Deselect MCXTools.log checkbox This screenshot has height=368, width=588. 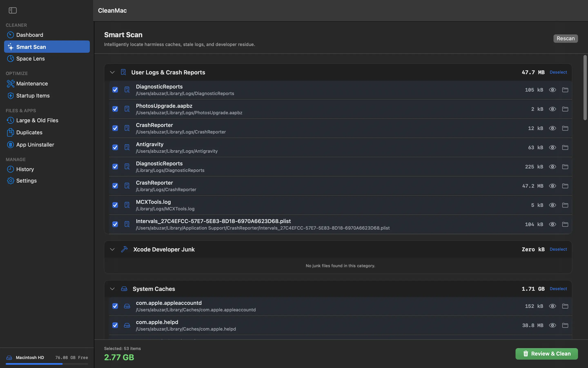[115, 205]
